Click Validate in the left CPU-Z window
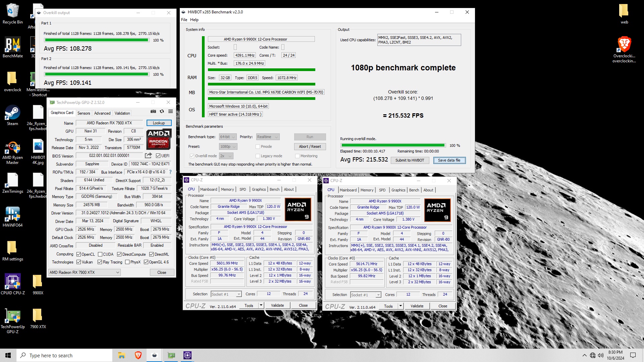 click(277, 305)
